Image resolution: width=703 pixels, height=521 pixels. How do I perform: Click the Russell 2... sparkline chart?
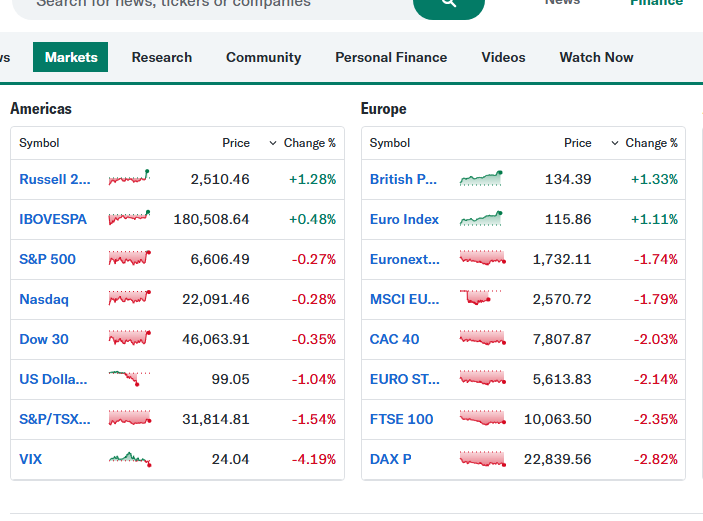pos(130,178)
